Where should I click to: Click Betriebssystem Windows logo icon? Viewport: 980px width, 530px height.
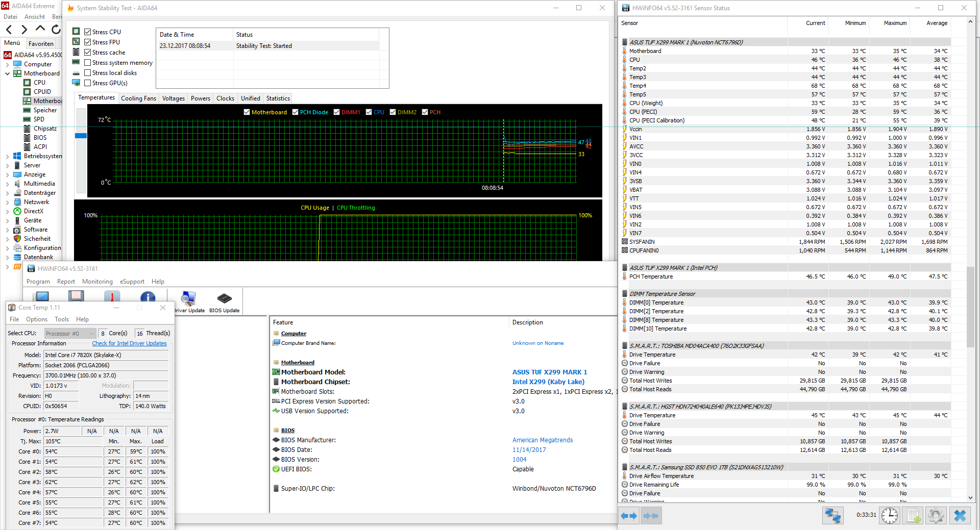click(17, 156)
